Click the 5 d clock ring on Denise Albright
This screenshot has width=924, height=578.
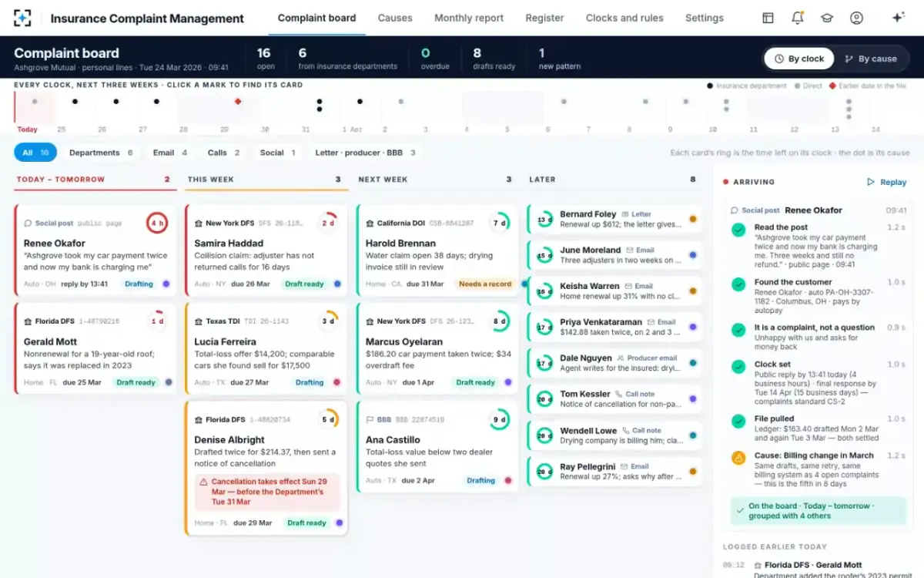coord(328,419)
